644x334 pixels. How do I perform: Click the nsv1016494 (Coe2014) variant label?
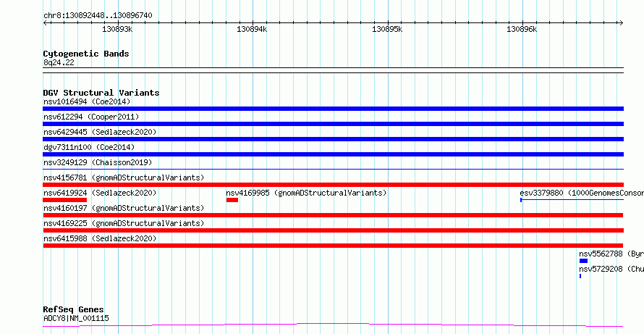pos(87,101)
